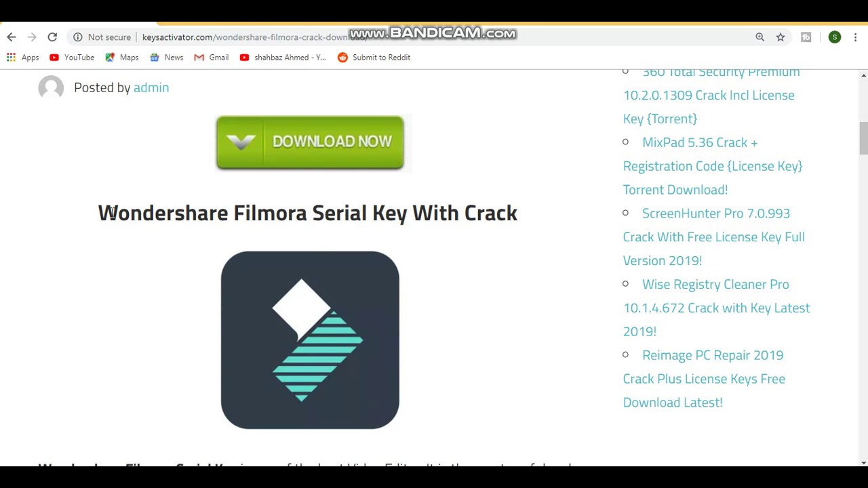868x488 pixels.
Task: Click the browser extension icon beside star
Action: click(806, 37)
